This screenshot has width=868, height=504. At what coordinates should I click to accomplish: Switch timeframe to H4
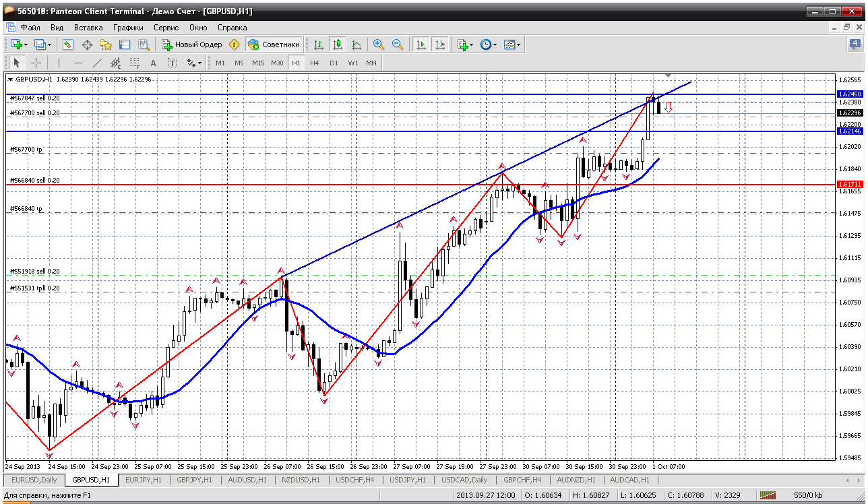pyautogui.click(x=315, y=63)
